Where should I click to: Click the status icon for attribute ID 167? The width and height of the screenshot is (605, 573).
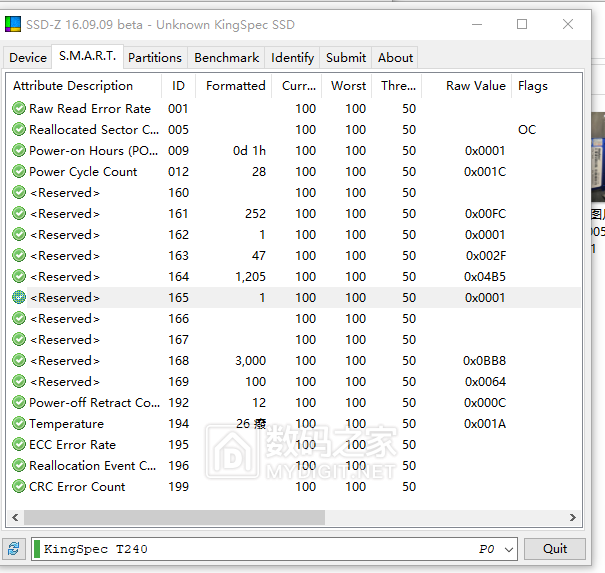[19, 340]
